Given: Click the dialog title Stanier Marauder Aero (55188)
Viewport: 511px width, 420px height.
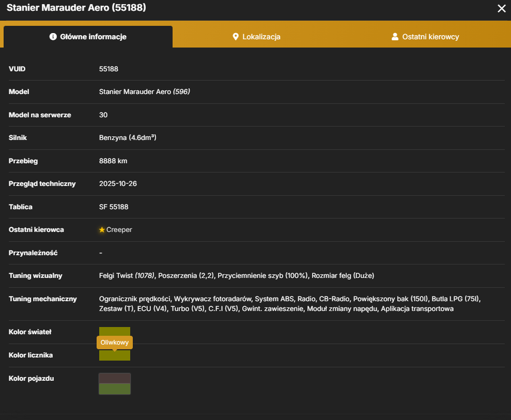Looking at the screenshot, I should click(x=76, y=7).
